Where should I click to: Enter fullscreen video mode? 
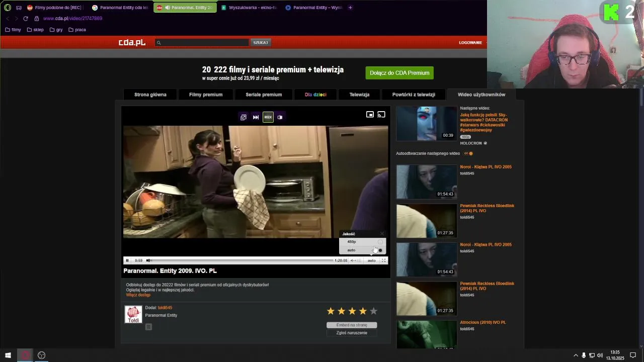pos(383,260)
